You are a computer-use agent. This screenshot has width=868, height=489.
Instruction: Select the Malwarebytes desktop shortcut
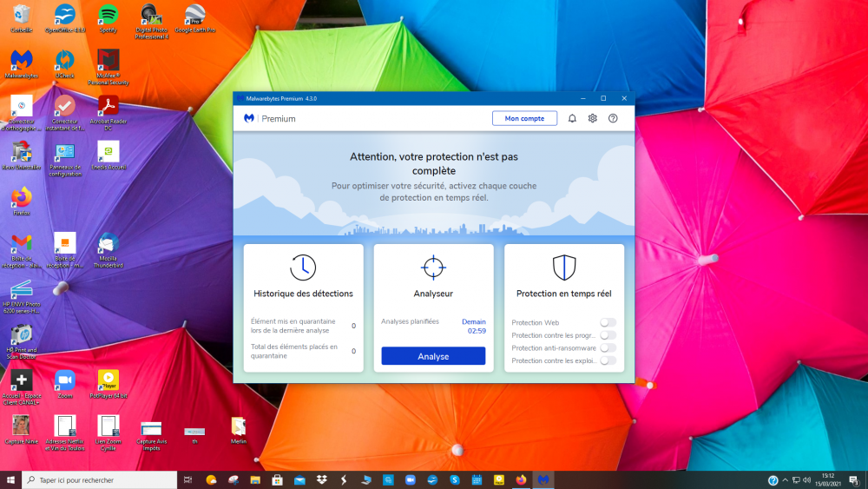tap(22, 64)
